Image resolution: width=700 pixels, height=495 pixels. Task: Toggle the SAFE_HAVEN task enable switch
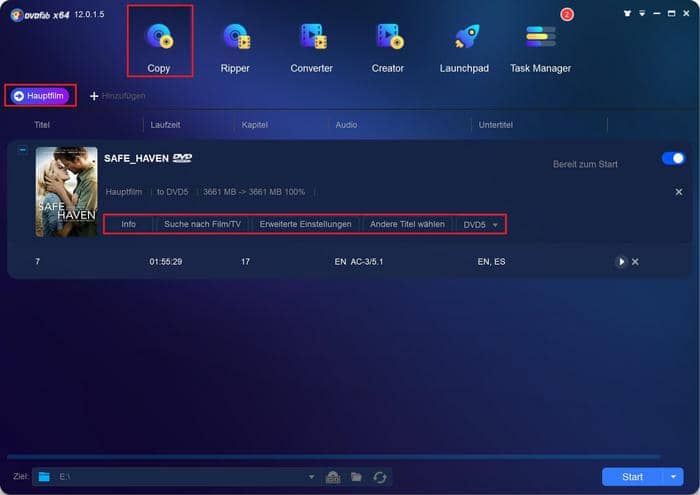click(673, 158)
